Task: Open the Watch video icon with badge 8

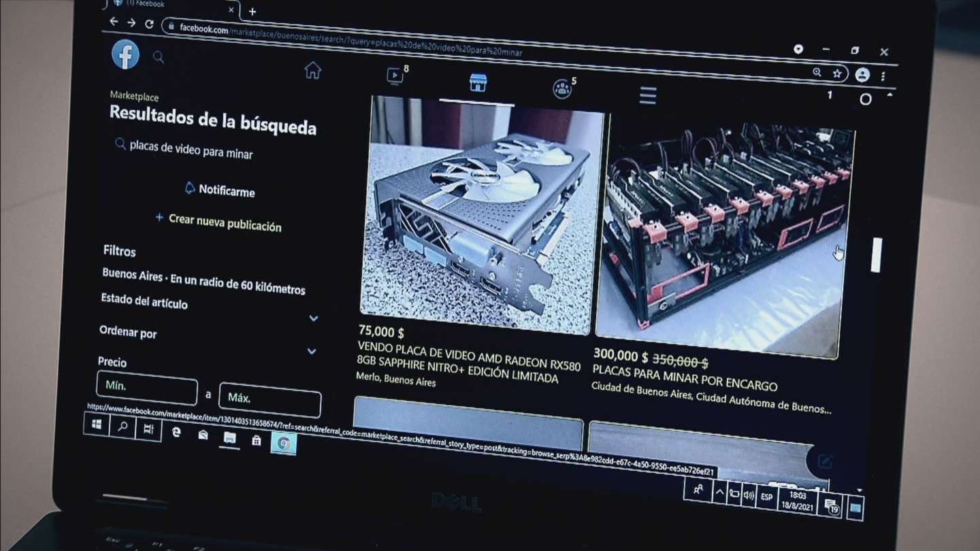Action: (396, 76)
